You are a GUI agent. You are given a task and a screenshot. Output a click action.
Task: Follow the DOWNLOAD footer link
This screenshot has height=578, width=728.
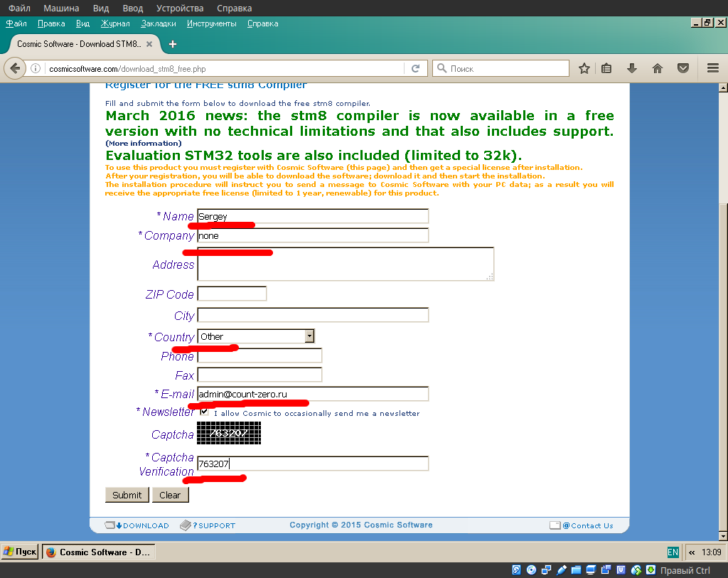pos(137,525)
